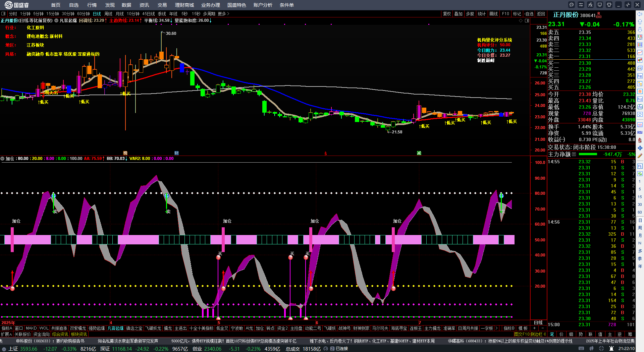Click the crosshair target icon in status bar

pos(602,349)
